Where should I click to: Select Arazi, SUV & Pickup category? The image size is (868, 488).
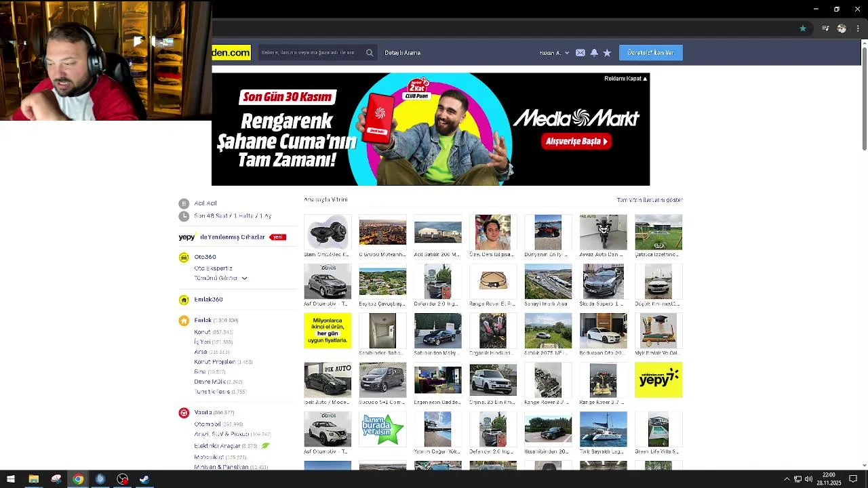tap(222, 434)
